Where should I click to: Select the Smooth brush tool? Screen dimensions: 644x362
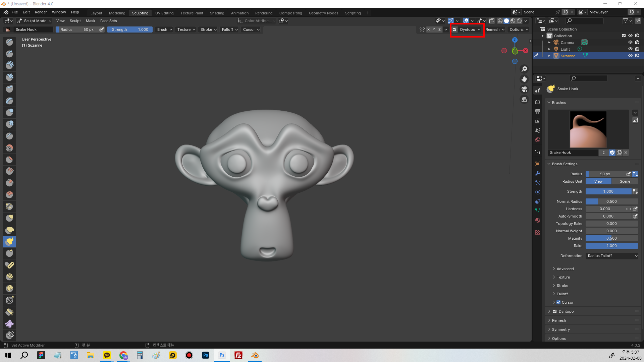click(x=9, y=147)
